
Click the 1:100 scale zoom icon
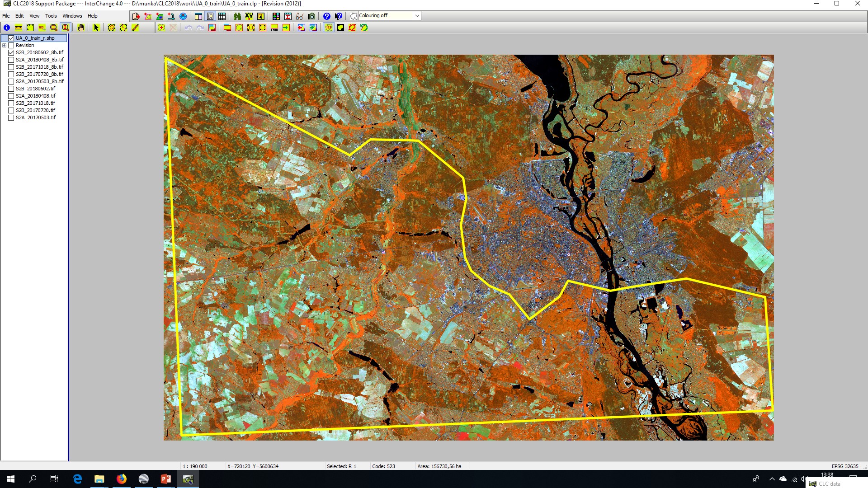coord(274,28)
